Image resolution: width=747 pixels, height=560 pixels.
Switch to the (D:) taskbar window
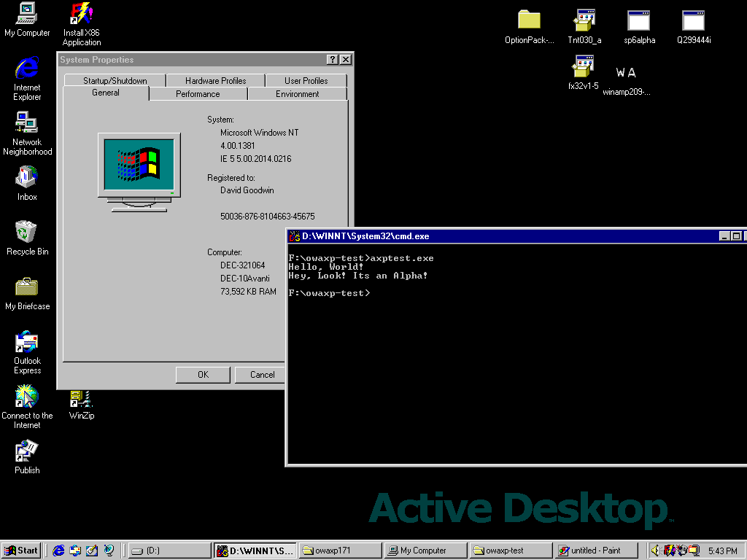169,551
